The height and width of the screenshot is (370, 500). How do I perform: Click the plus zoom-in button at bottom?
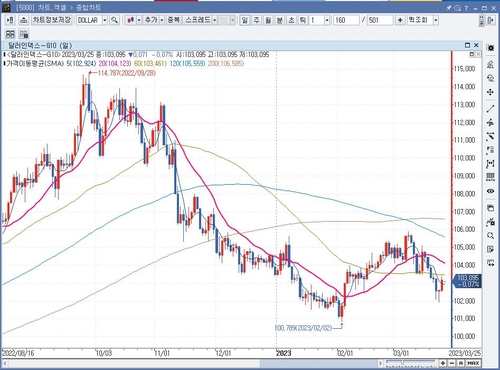443,363
